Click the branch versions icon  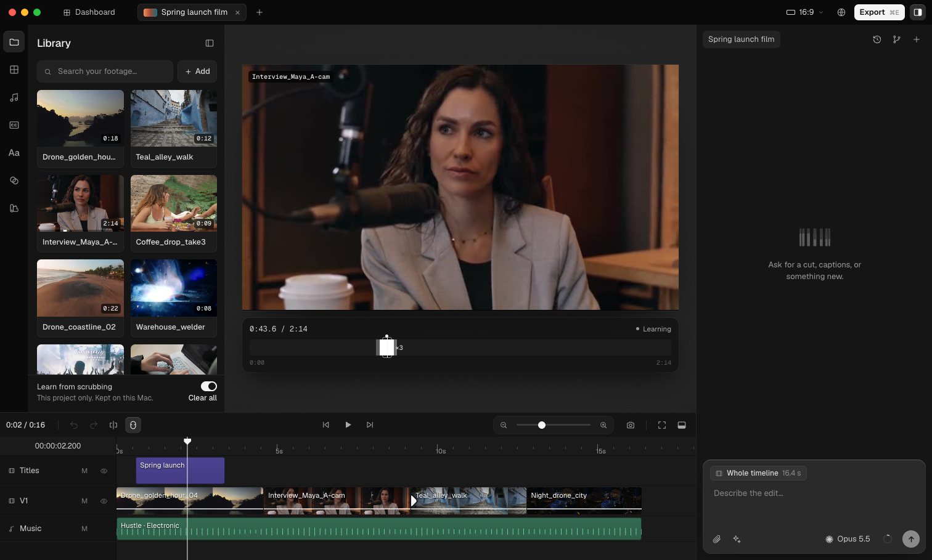[x=897, y=39]
